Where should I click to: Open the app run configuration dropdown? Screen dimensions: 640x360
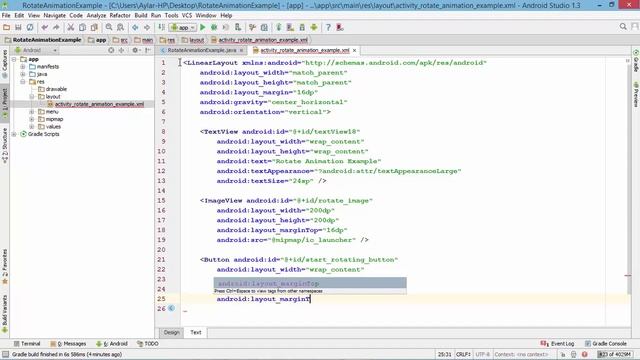183,27
